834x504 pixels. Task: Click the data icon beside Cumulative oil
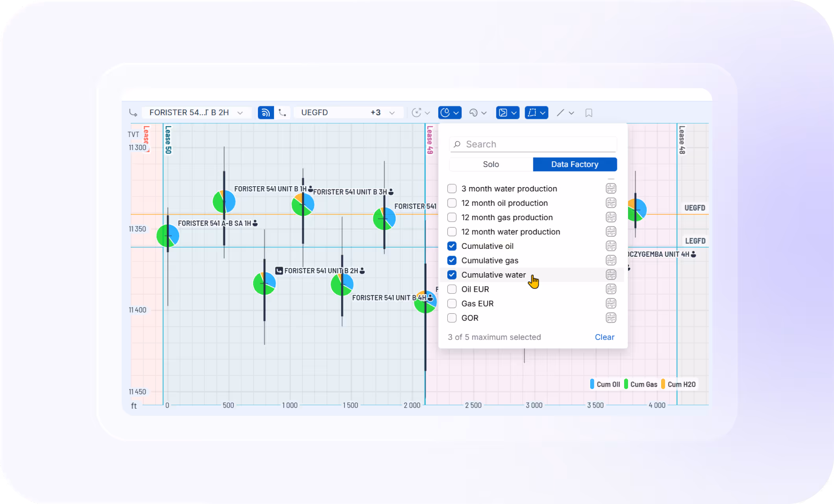(611, 246)
